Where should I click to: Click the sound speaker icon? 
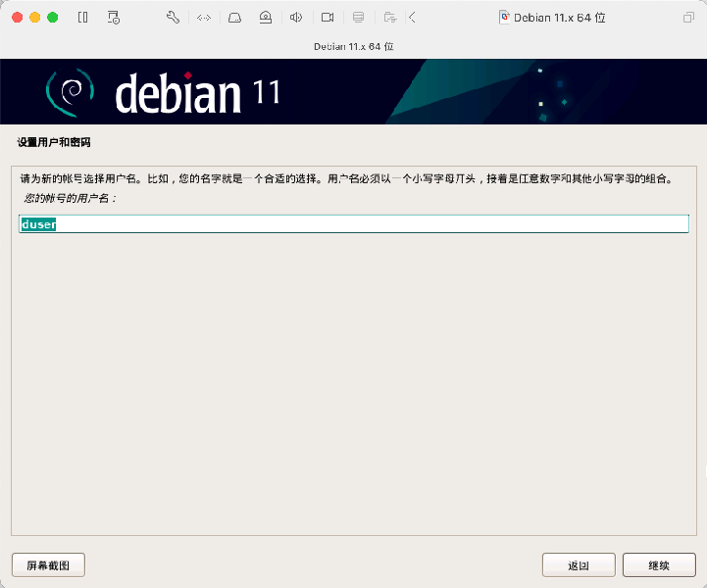(x=296, y=18)
